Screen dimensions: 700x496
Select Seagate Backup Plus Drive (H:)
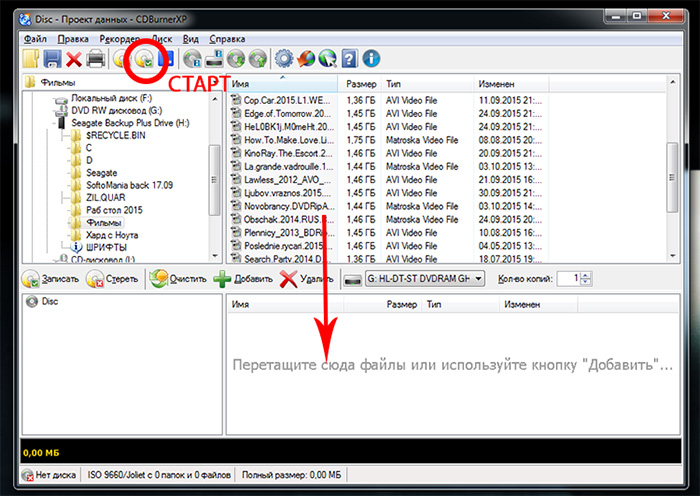[130, 123]
